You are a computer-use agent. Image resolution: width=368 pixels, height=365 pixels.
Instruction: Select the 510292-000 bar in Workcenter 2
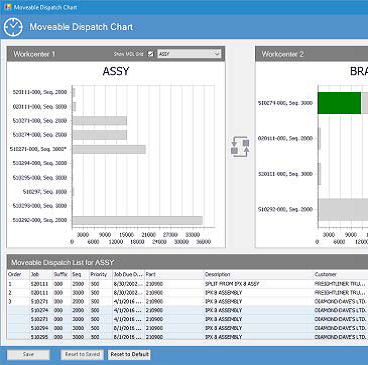[x=343, y=210]
